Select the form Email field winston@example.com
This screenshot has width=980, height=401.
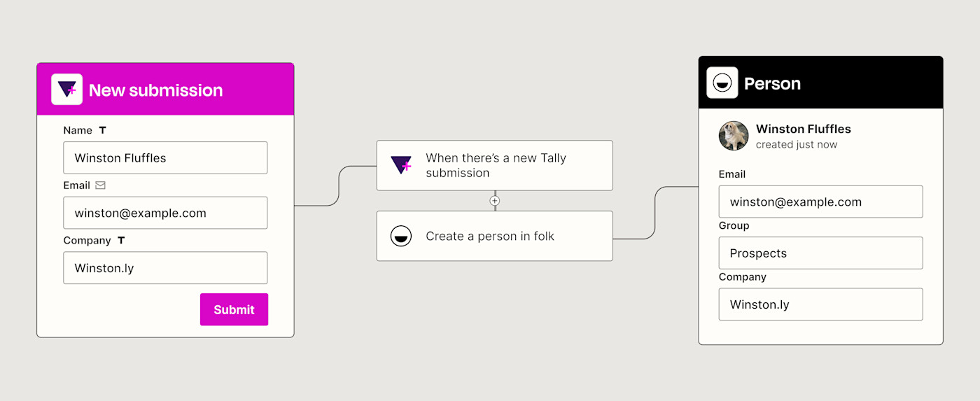165,213
